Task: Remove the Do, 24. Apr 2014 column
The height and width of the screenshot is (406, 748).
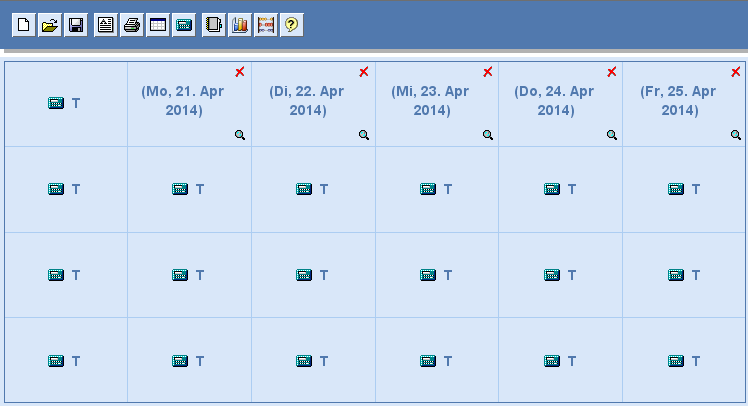Action: 612,72
